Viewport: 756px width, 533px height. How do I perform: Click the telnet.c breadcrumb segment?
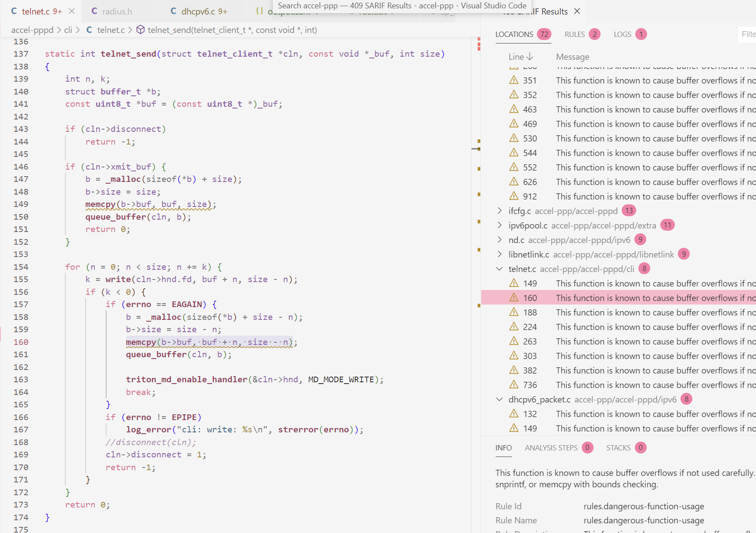point(111,30)
